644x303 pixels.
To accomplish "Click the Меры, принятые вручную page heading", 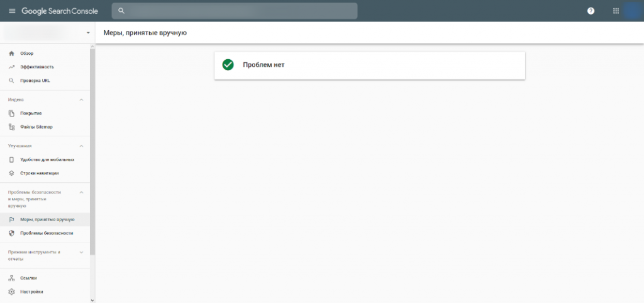I will click(145, 33).
